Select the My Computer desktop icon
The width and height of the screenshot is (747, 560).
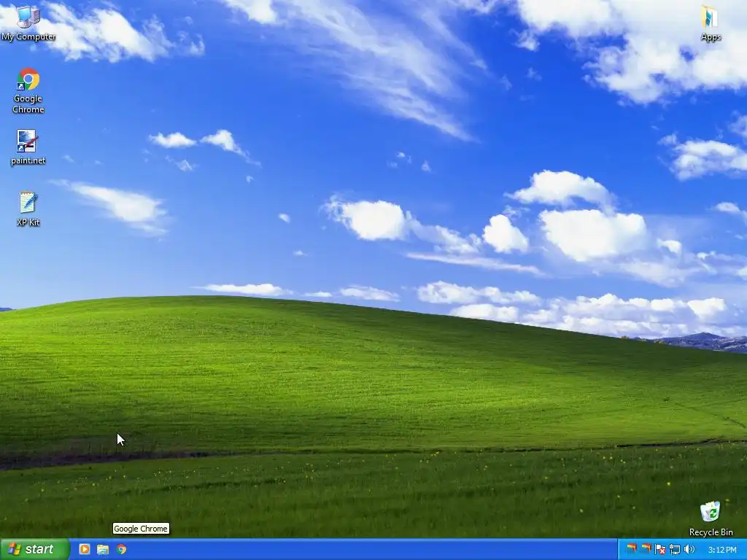click(x=28, y=23)
